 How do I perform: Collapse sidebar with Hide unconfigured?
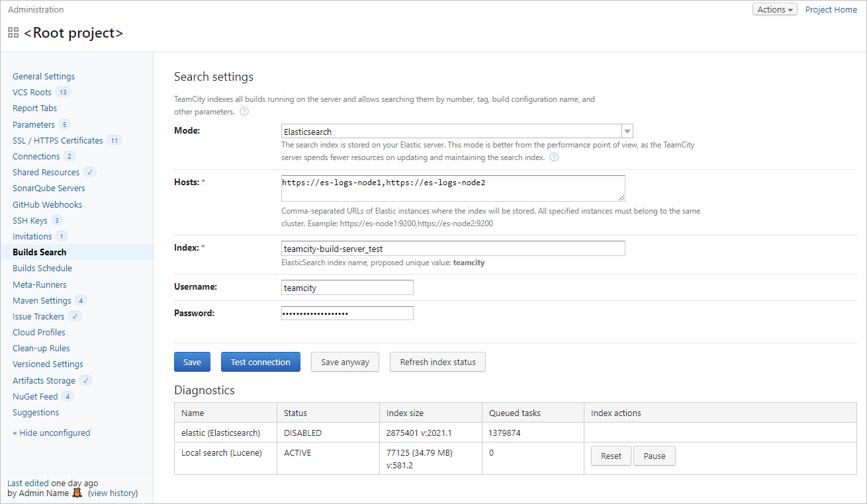point(51,433)
